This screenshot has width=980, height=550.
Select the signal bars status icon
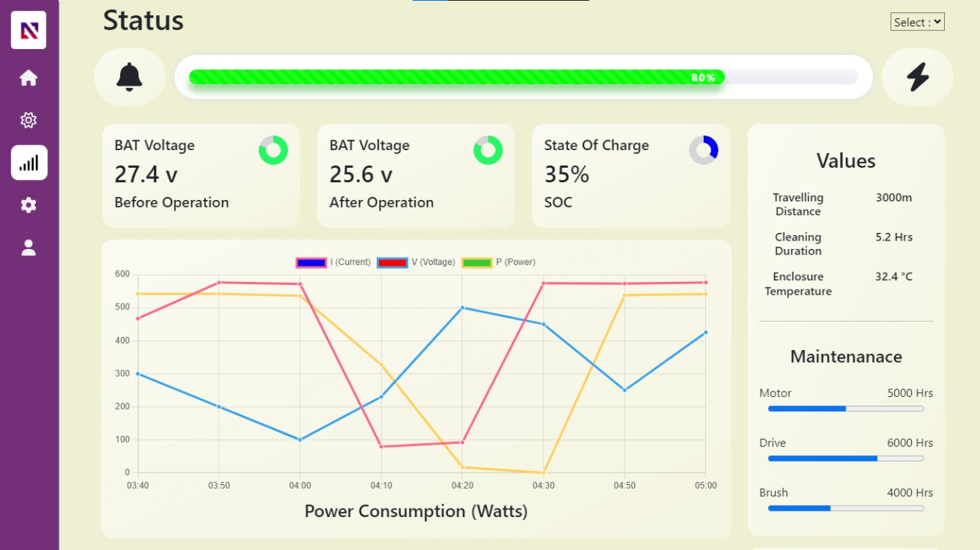29,162
